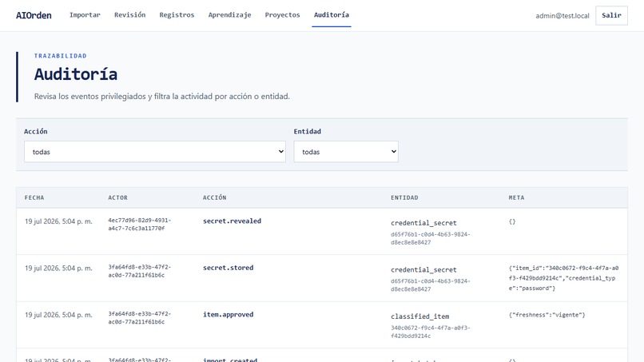Click the freshness vigente meta value
This screenshot has height=362, width=644.
click(x=547, y=315)
